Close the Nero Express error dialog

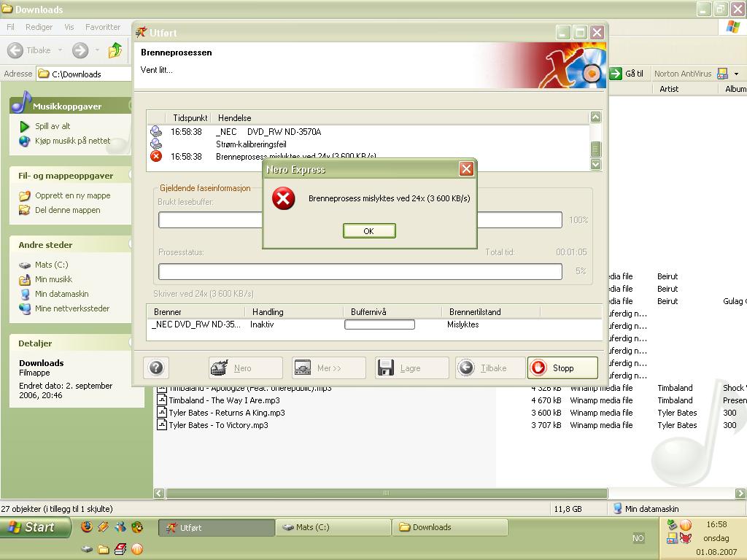tap(466, 168)
